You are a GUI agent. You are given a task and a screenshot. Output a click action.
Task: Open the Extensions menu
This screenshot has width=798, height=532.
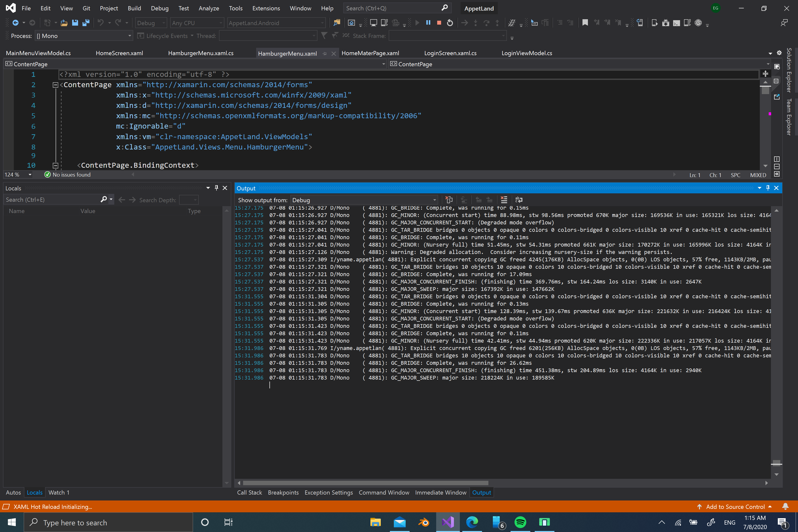point(266,8)
